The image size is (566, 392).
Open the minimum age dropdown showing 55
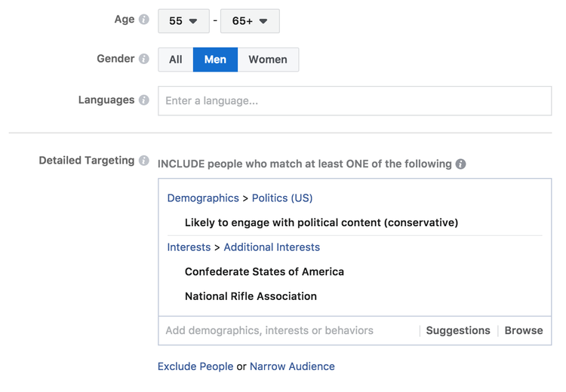[x=183, y=21]
